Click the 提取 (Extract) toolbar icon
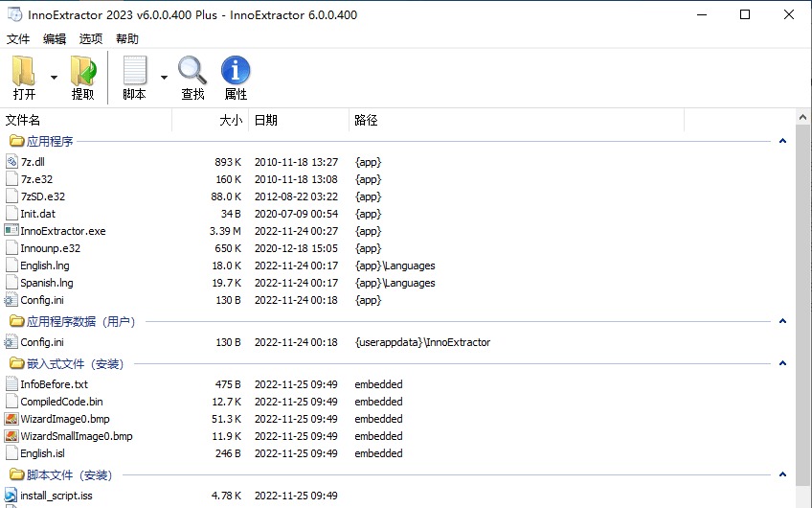This screenshot has height=508, width=812. pos(83,71)
